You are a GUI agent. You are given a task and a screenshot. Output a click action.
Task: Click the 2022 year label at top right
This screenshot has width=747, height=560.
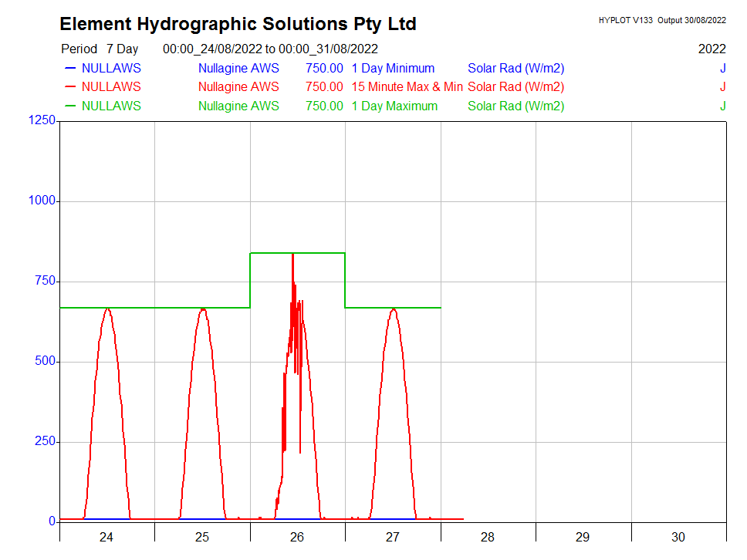point(712,49)
